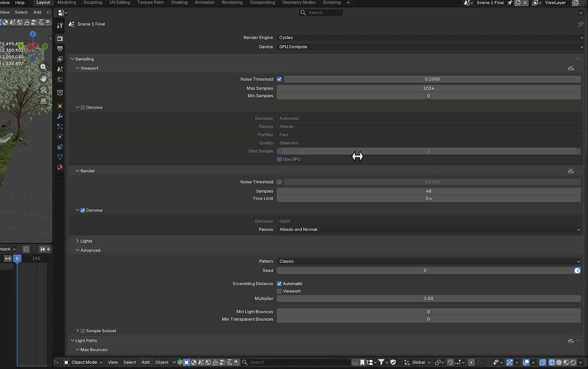Click the Seed animate clock icon
The image size is (588, 369).
tap(577, 271)
